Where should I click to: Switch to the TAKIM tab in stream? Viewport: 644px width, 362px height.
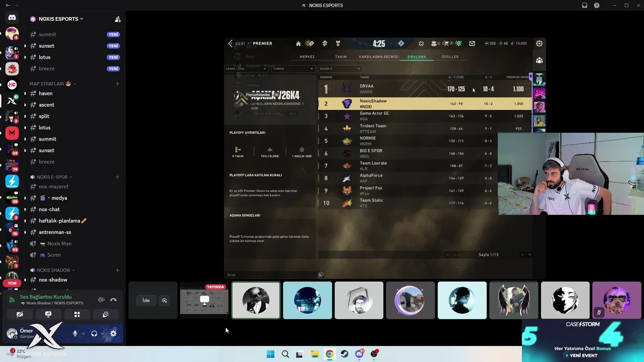pyautogui.click(x=341, y=57)
